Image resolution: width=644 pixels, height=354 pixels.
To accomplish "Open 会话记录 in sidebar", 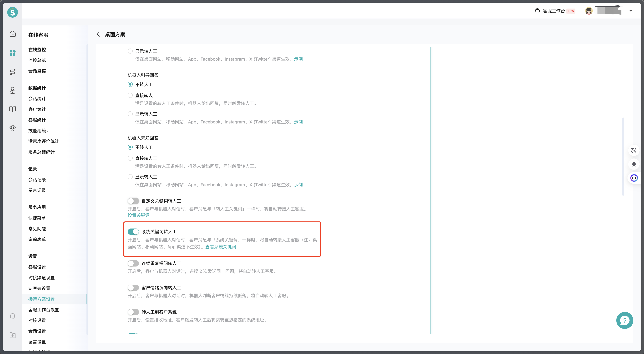I will click(37, 180).
